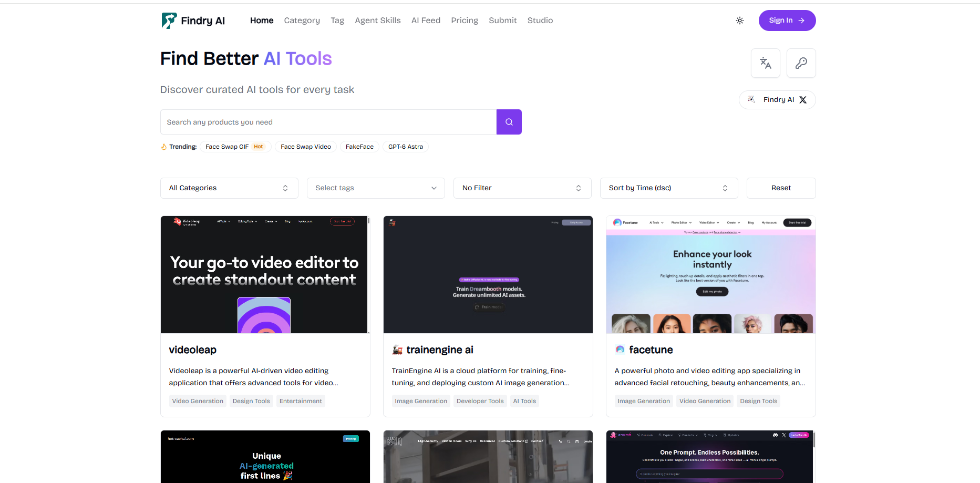Click the 'Find Better AI Tools' heading

tap(246, 58)
